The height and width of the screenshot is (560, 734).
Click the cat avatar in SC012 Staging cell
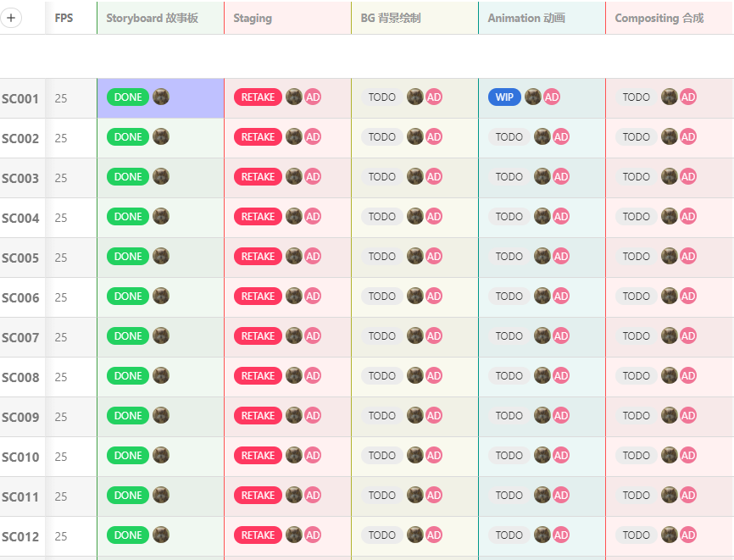[x=293, y=535]
